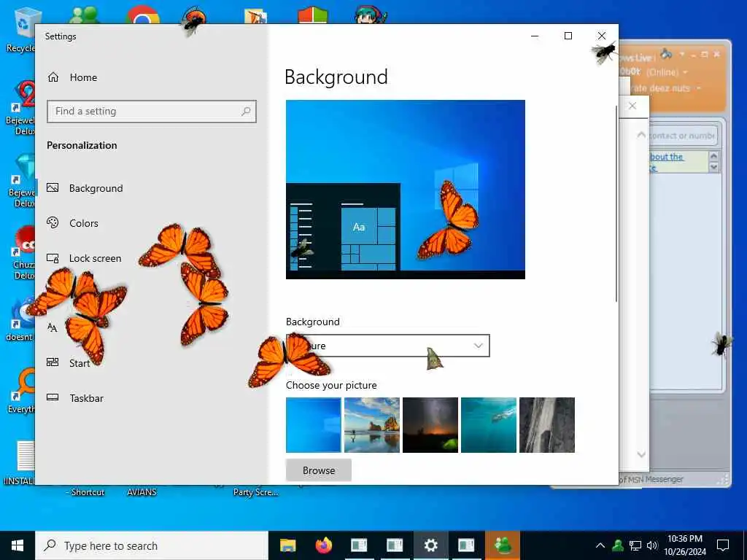Viewport: 747px width, 560px height.
Task: Expand the Background type dropdown
Action: click(x=388, y=346)
